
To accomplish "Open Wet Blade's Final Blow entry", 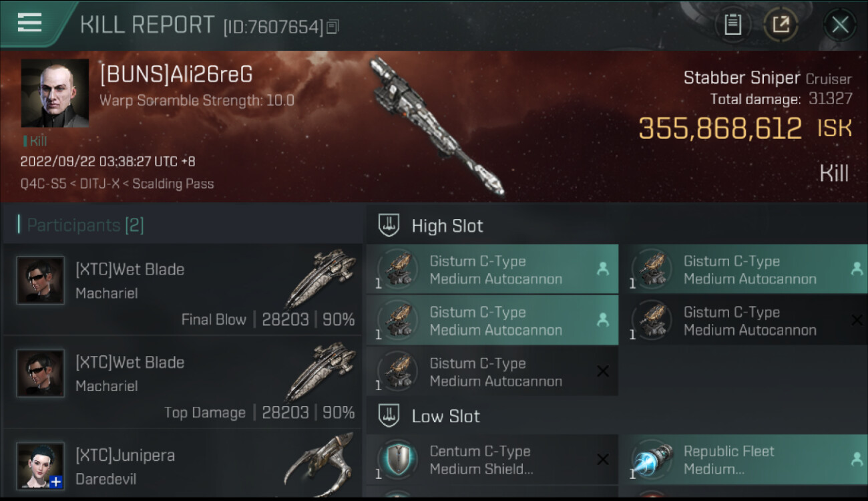I will pyautogui.click(x=183, y=289).
